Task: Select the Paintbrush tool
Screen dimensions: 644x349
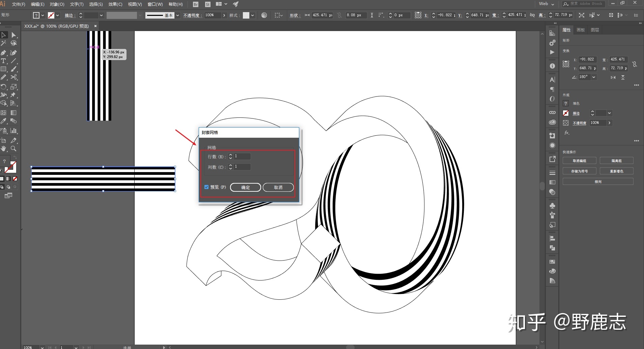Action: pyautogui.click(x=13, y=69)
